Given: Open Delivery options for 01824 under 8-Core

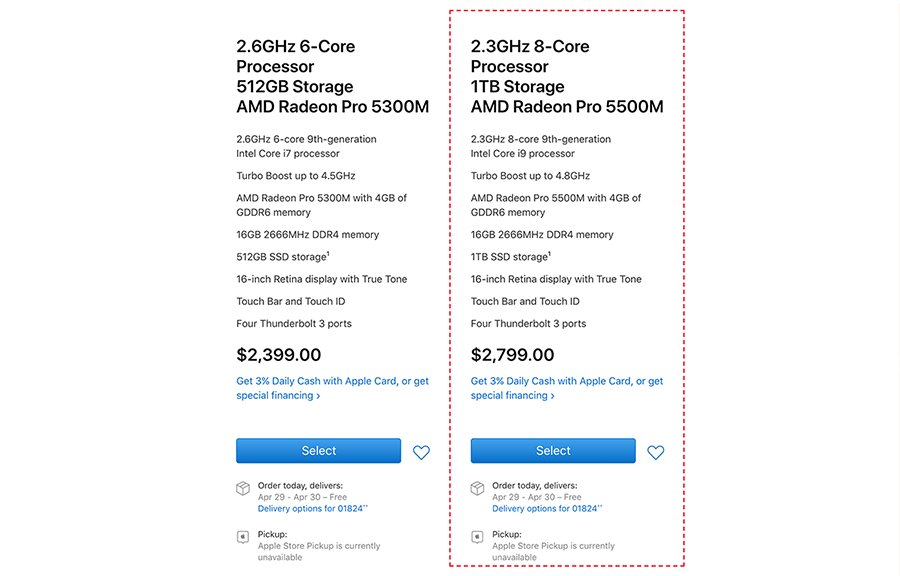Looking at the screenshot, I should pos(547,509).
